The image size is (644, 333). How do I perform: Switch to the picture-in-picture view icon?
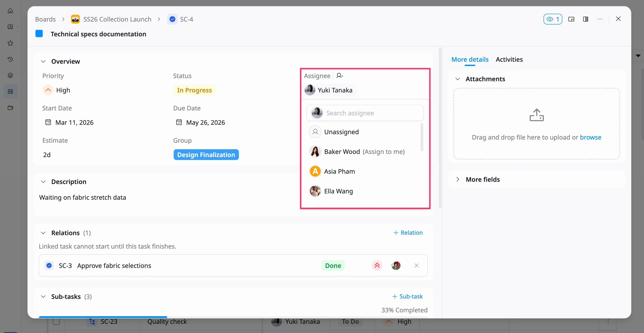point(571,19)
